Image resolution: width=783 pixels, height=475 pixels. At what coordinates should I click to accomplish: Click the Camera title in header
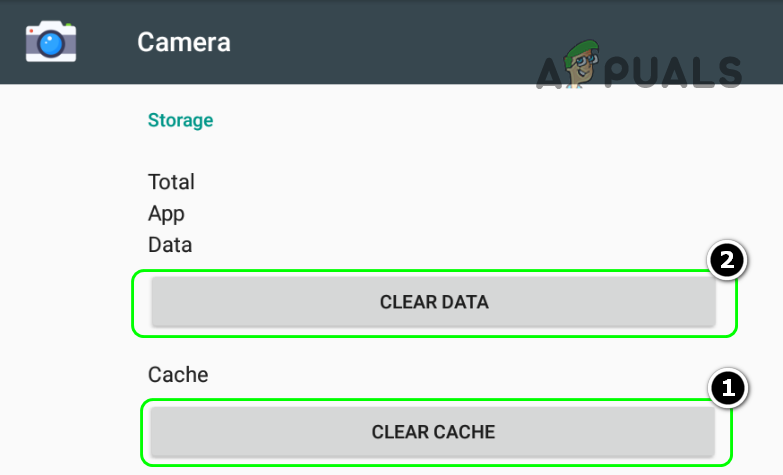[x=184, y=42]
